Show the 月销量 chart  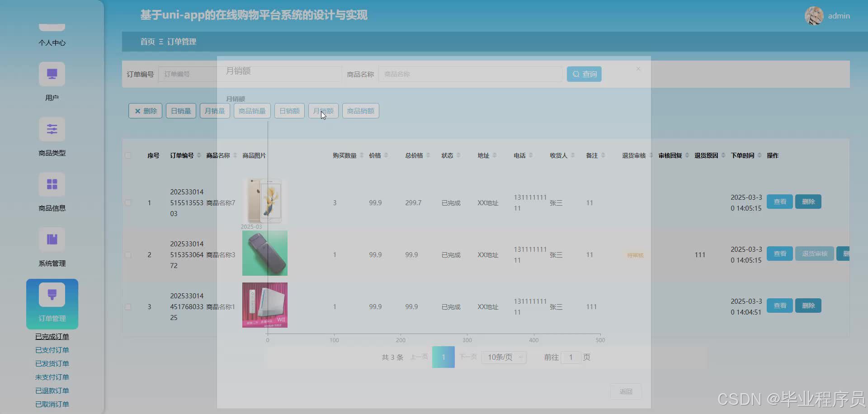pyautogui.click(x=215, y=111)
